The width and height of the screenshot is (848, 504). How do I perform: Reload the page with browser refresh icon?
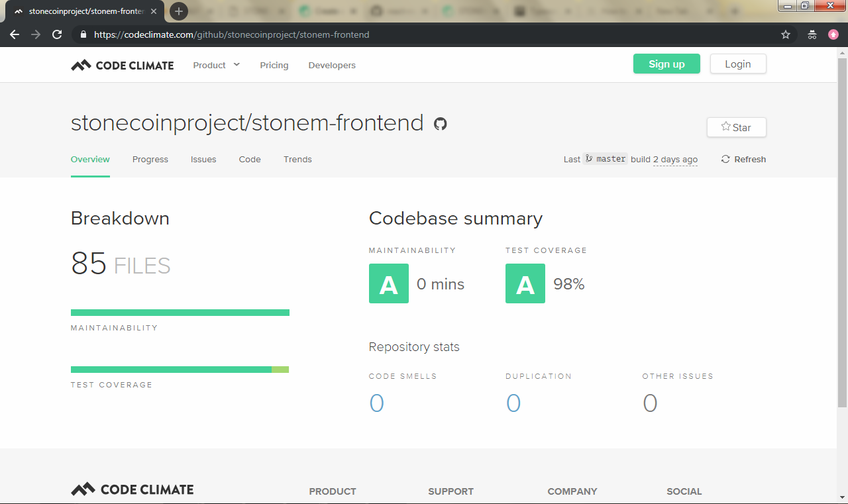[57, 34]
